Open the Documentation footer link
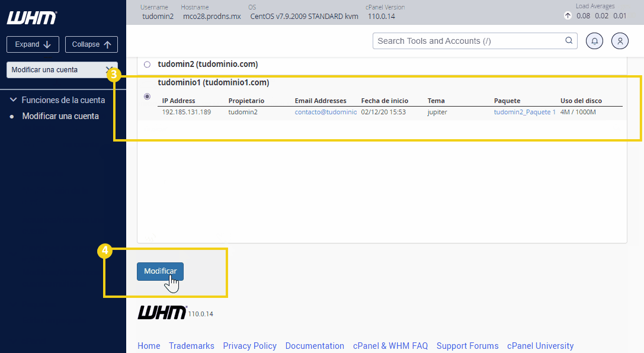Viewport: 644px width, 353px height. (315, 346)
